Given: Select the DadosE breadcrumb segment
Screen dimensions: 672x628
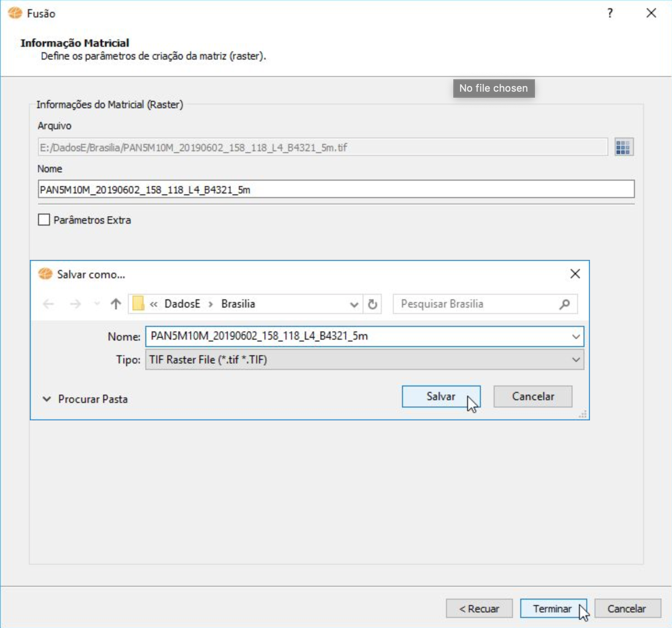Looking at the screenshot, I should click(182, 304).
